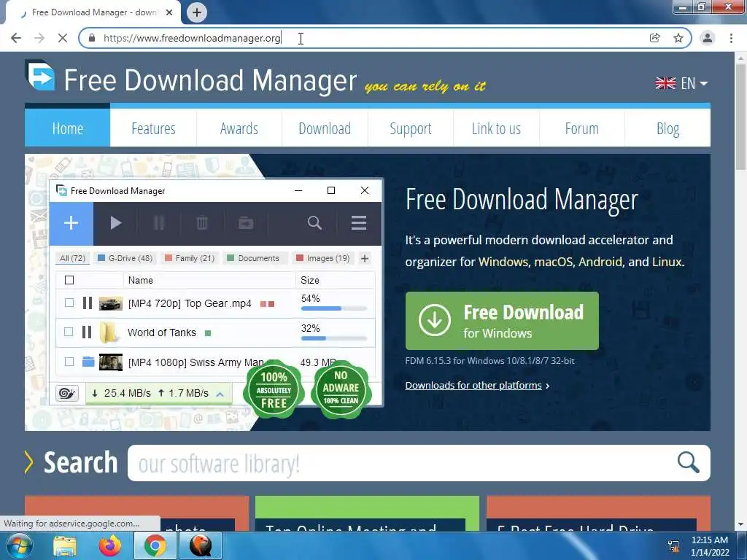Click the greyed forward navigation arrow

click(x=39, y=38)
